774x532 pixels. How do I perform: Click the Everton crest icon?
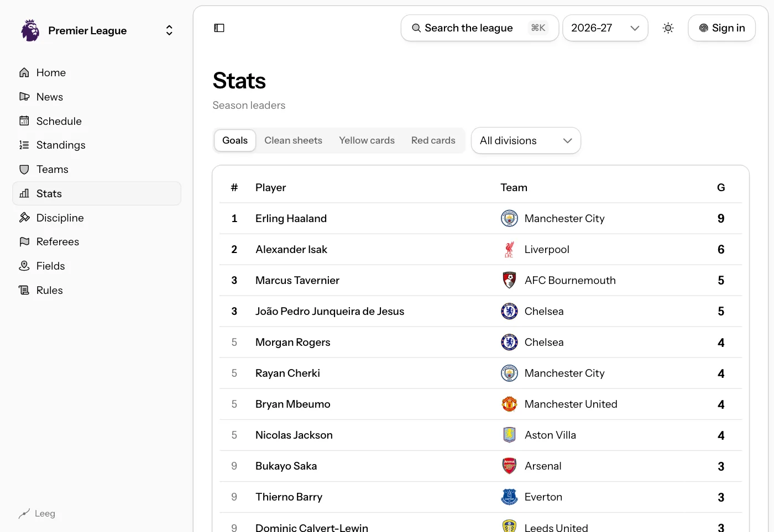509,497
